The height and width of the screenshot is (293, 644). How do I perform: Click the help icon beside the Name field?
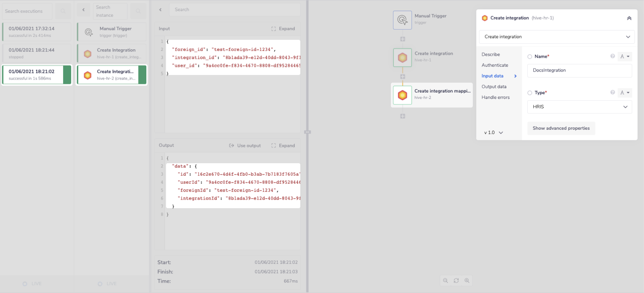613,57
